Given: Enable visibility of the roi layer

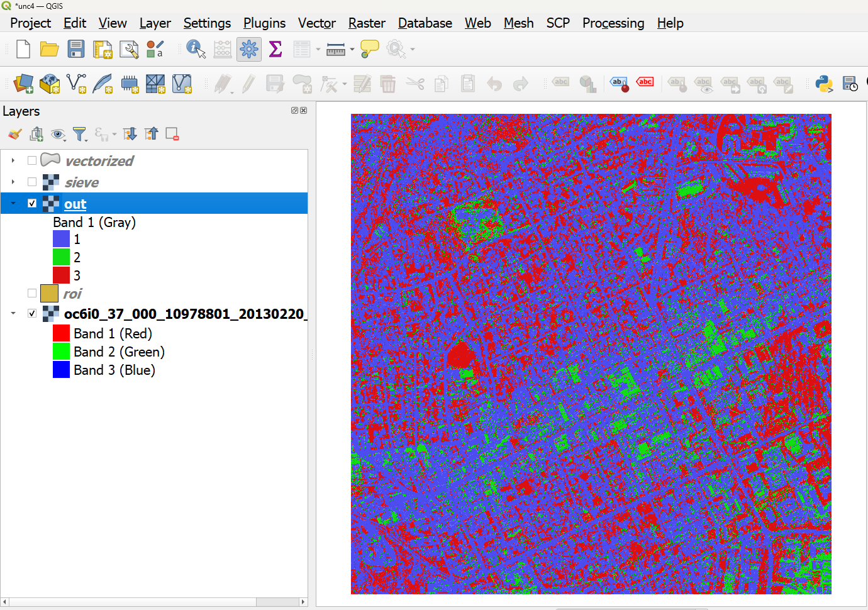Looking at the screenshot, I should click(32, 293).
